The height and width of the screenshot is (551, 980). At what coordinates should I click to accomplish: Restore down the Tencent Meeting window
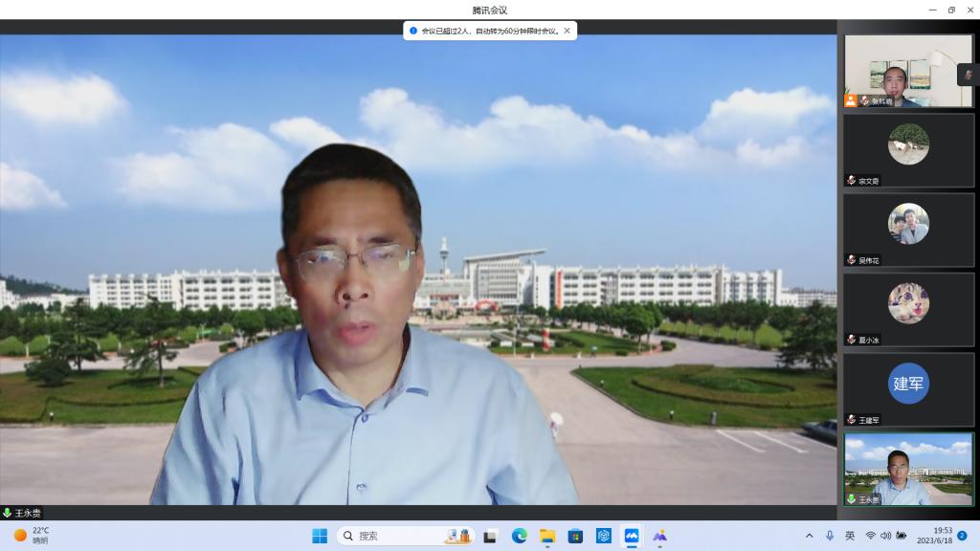click(951, 10)
